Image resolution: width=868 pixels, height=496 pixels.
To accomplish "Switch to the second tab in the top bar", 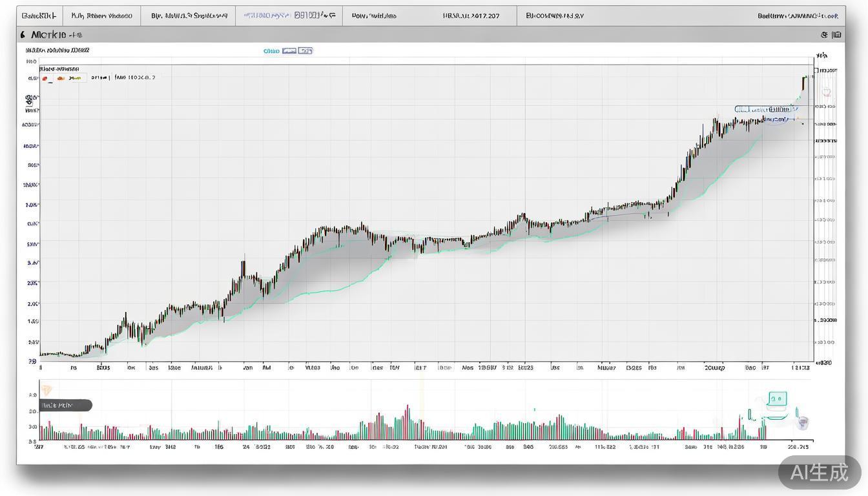I will point(101,15).
